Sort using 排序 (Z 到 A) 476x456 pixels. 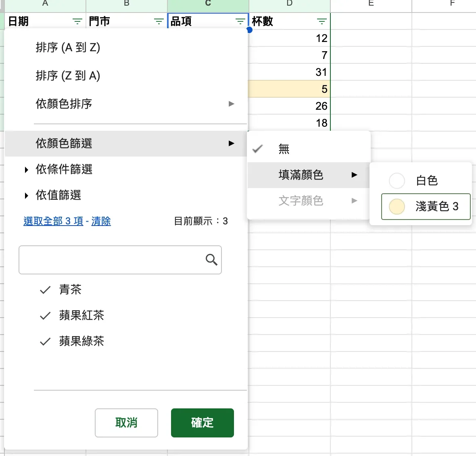126,75
